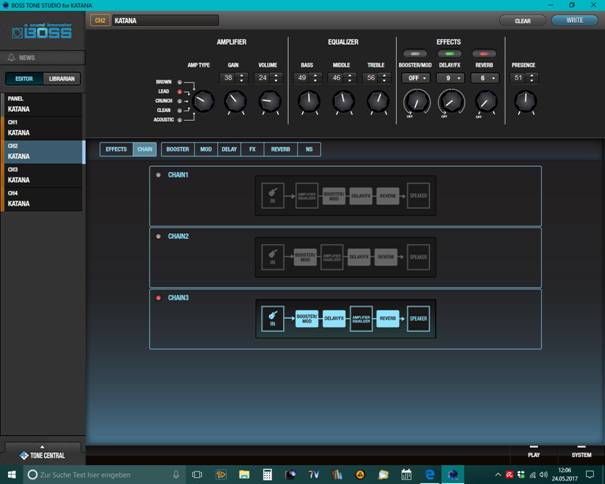Open File Explorer from taskbar
This screenshot has width=605, height=484.
coord(244,474)
